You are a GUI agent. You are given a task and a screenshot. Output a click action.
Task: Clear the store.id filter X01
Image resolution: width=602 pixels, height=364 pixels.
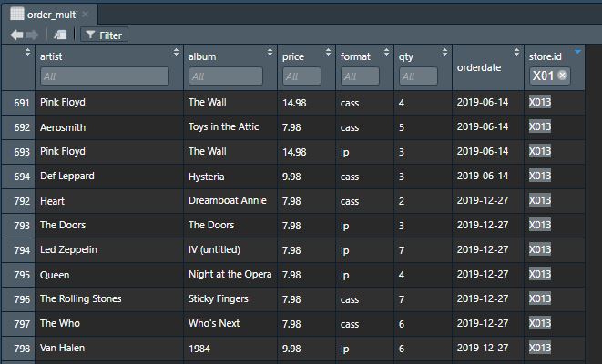[563, 76]
